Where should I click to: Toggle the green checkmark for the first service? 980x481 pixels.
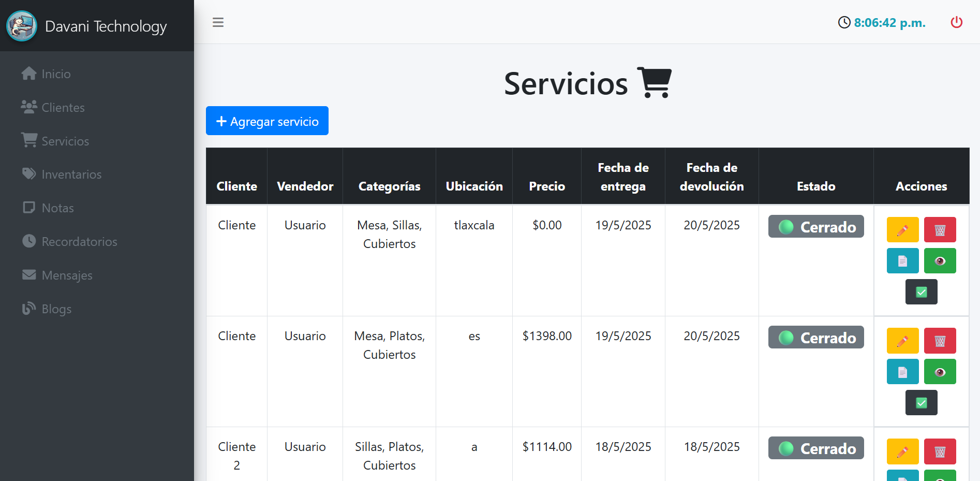point(921,291)
